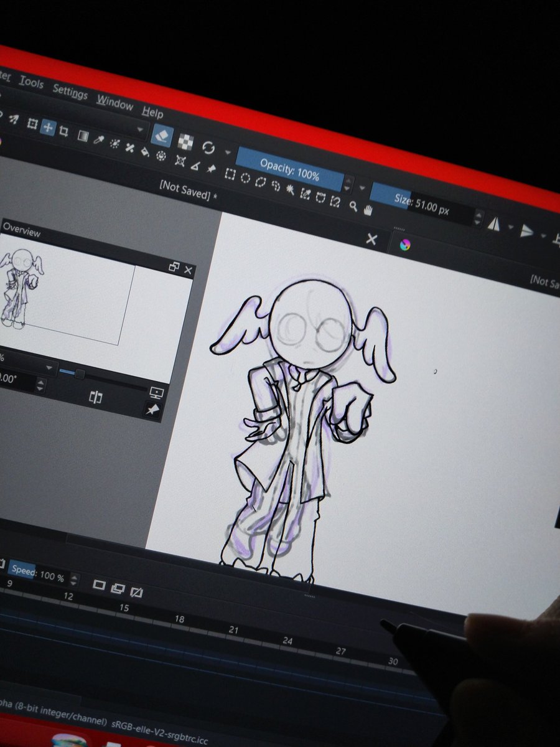Select the Crop tool
Screen dimensions: 560x747
click(x=63, y=131)
